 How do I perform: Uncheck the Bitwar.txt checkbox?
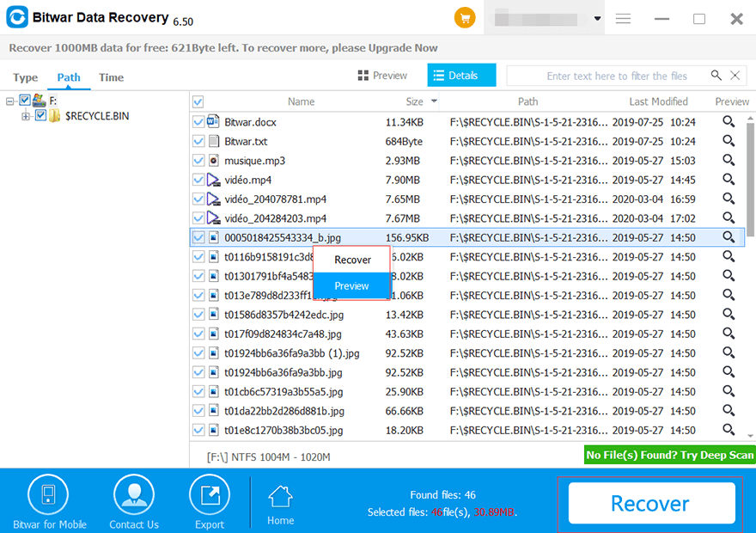coord(198,141)
